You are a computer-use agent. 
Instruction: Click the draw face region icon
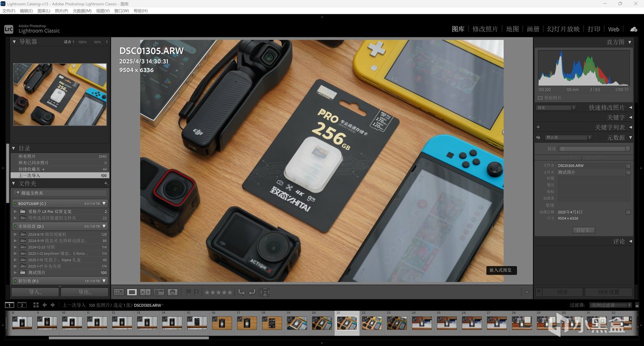coord(265,292)
